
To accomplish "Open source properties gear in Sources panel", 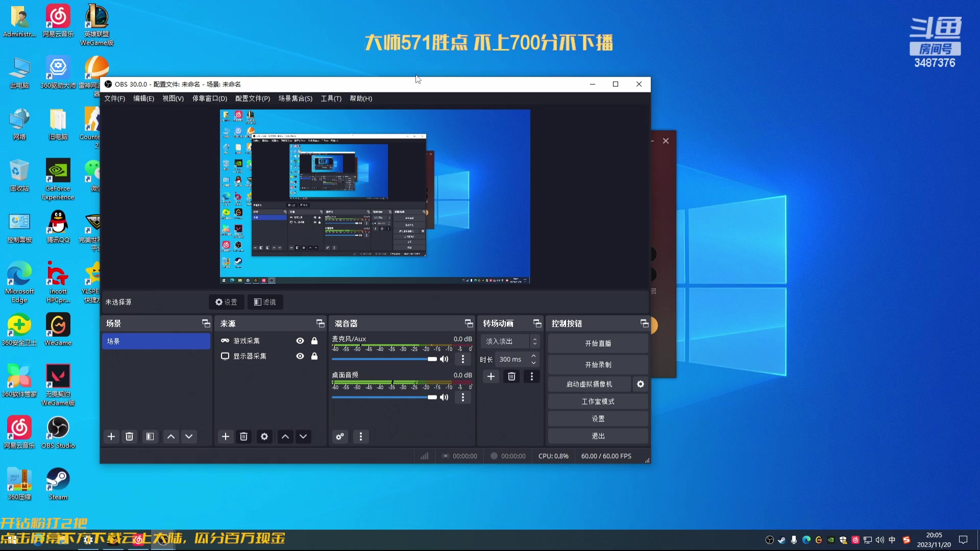I will 264,437.
